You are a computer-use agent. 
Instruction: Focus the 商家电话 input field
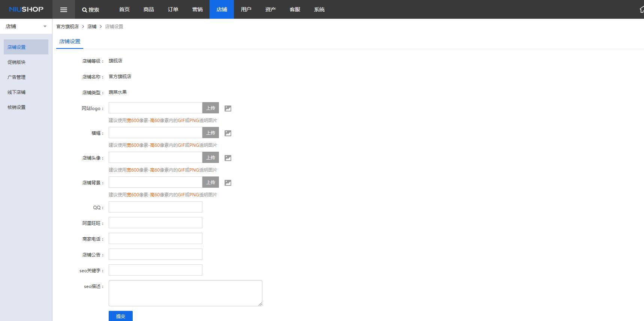pyautogui.click(x=156, y=238)
